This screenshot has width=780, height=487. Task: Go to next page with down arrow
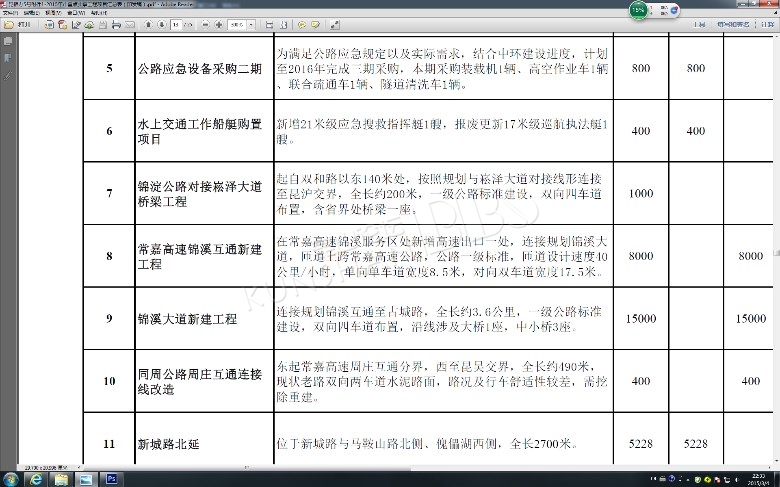[x=162, y=24]
